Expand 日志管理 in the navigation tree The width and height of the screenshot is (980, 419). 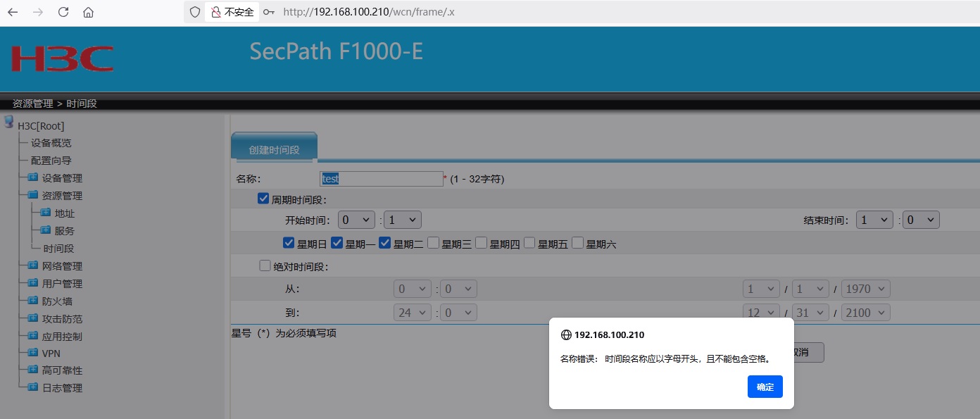pos(62,388)
